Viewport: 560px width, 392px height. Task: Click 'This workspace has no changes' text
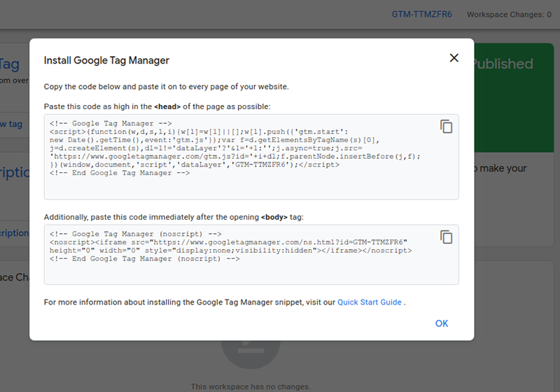point(251,386)
